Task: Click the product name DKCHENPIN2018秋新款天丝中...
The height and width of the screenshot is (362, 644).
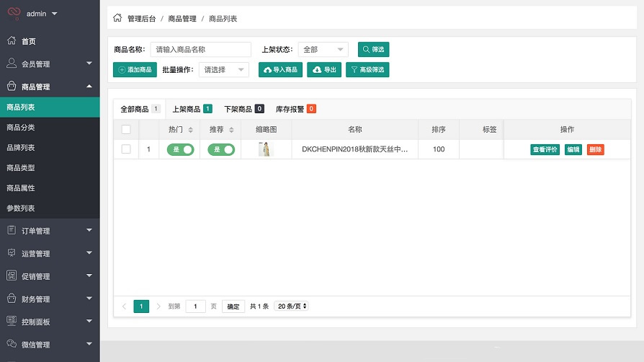Action: pos(355,149)
